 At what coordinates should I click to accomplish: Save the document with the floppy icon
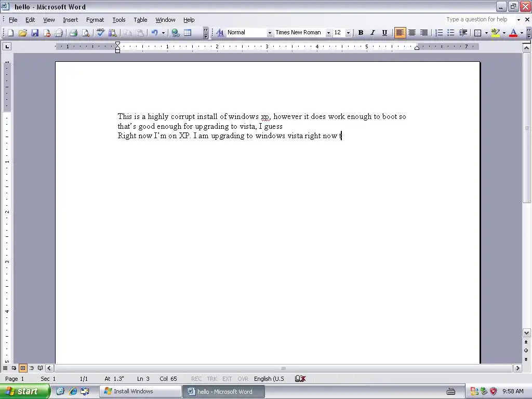(35, 33)
